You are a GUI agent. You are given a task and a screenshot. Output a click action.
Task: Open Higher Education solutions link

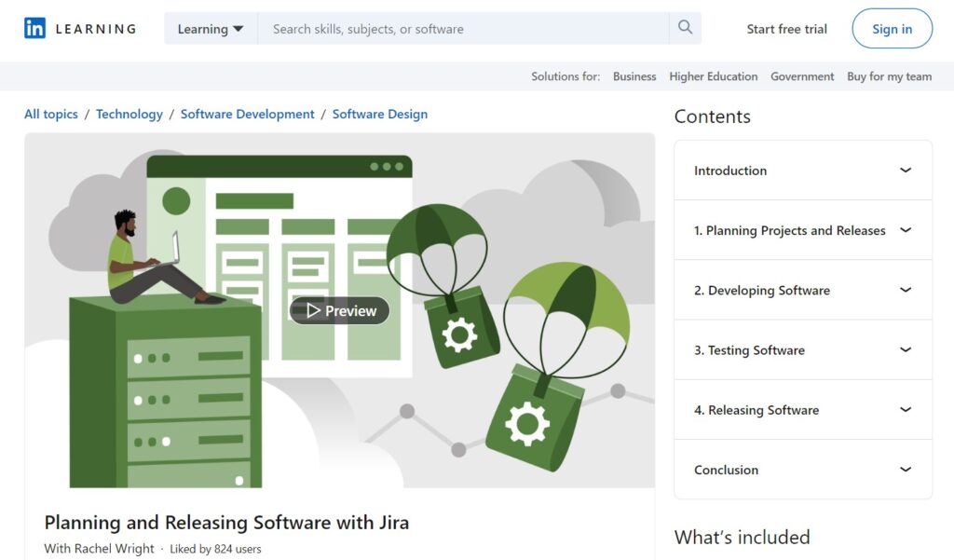click(x=713, y=76)
